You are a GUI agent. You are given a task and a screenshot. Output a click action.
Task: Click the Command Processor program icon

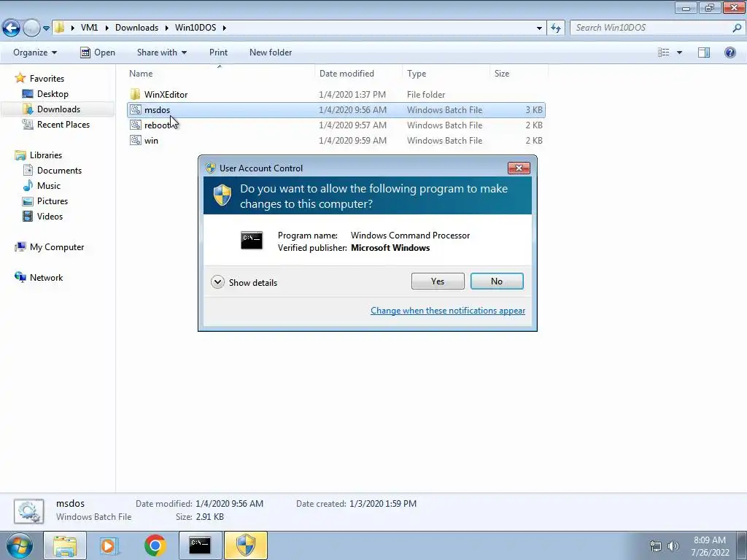(x=252, y=241)
